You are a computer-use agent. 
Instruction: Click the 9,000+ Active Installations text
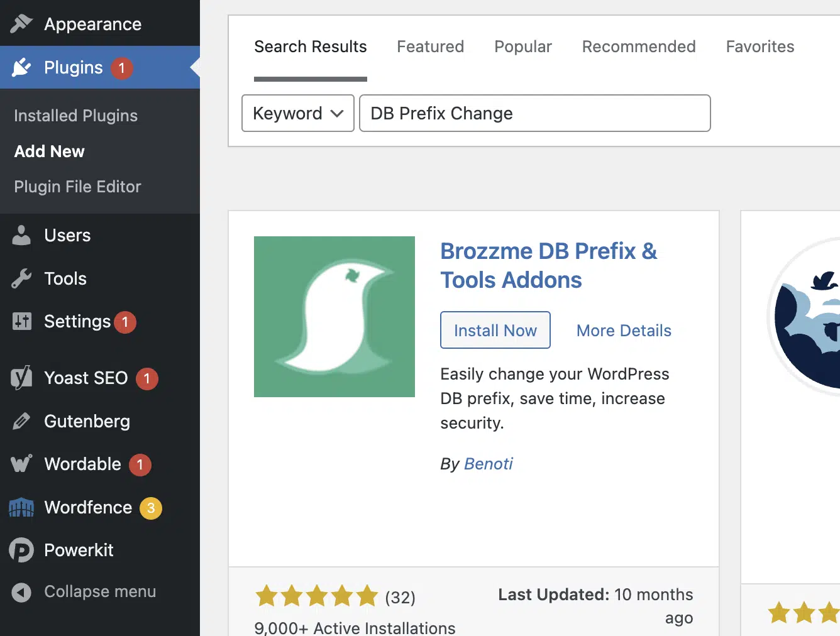tap(355, 628)
